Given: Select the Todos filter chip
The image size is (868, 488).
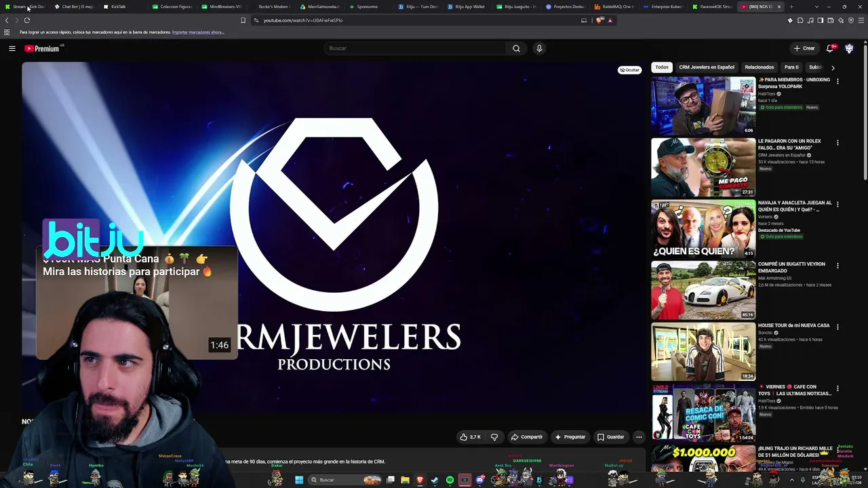Looking at the screenshot, I should (x=662, y=67).
